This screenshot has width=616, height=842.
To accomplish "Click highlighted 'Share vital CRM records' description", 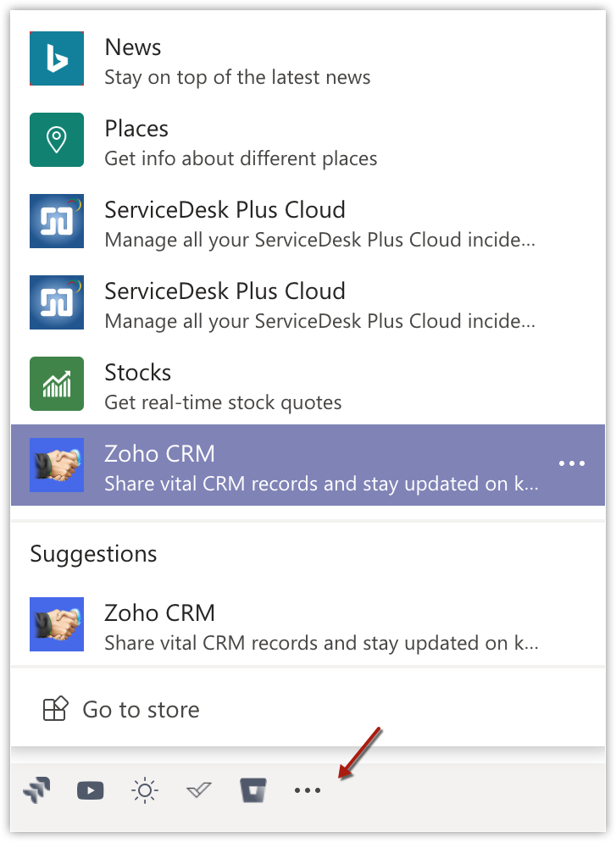I will (321, 485).
